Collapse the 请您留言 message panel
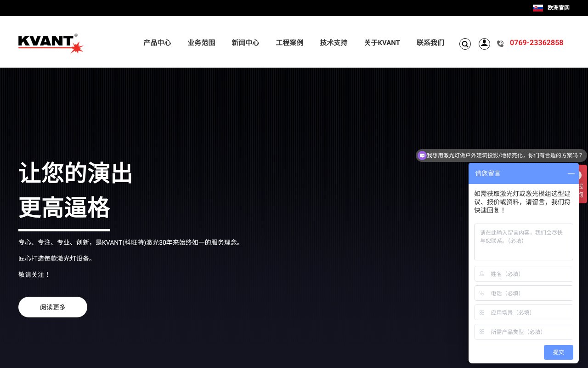This screenshot has width=588, height=368. [571, 173]
